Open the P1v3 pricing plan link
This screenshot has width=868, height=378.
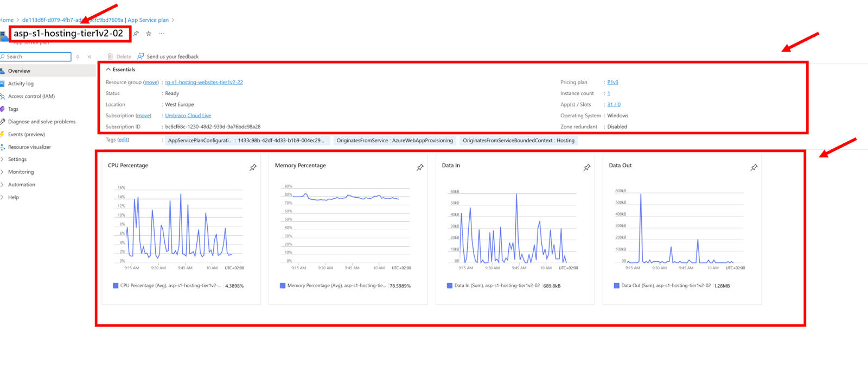point(612,83)
